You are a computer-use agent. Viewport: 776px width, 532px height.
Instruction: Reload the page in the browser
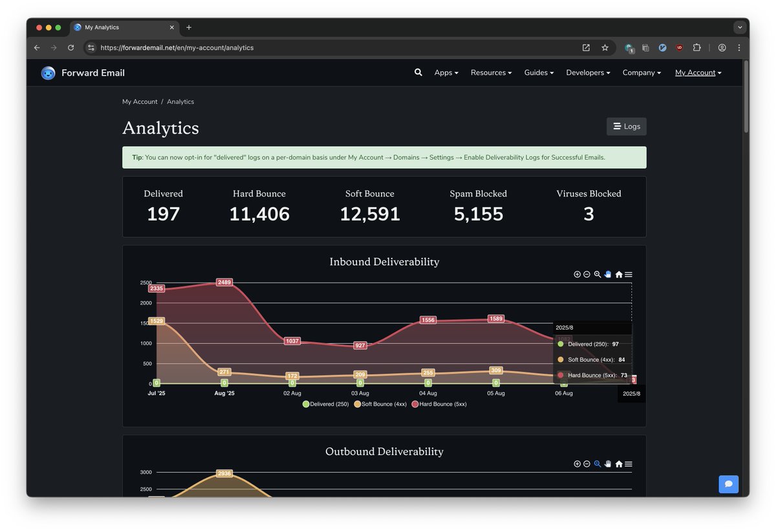70,48
